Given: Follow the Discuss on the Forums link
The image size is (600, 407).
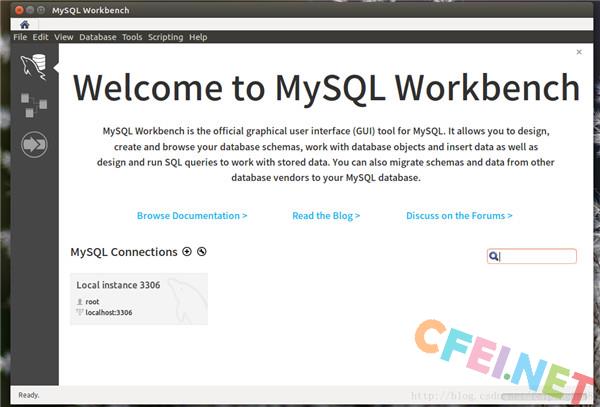Looking at the screenshot, I should (459, 216).
